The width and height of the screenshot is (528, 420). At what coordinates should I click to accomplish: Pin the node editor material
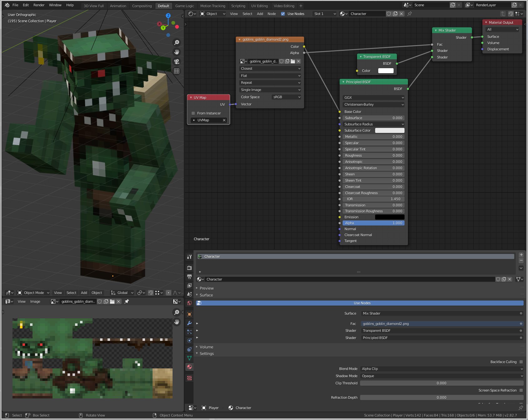[x=410, y=14]
